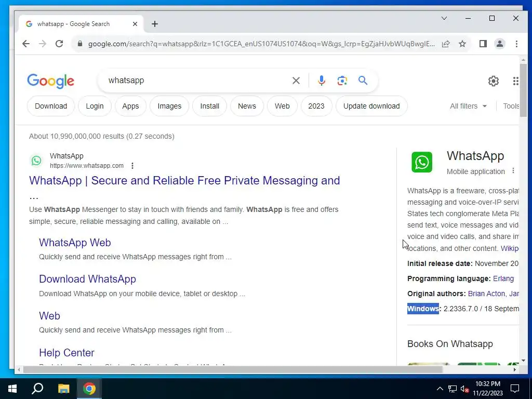Viewport: 532px width, 399px height.
Task: Open the WhatsApp Web sitelink
Action: click(75, 243)
